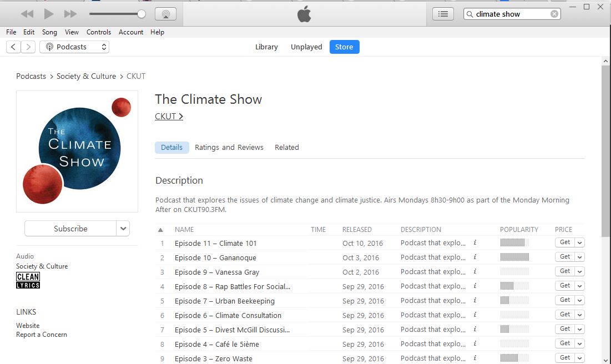Expand Get options arrow for Episode 9
The height and width of the screenshot is (364, 611).
pos(580,271)
